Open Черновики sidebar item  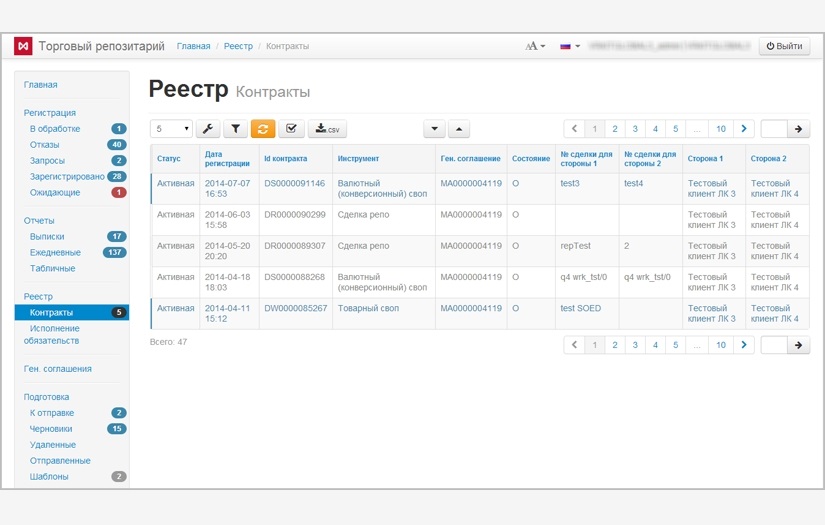(x=51, y=429)
